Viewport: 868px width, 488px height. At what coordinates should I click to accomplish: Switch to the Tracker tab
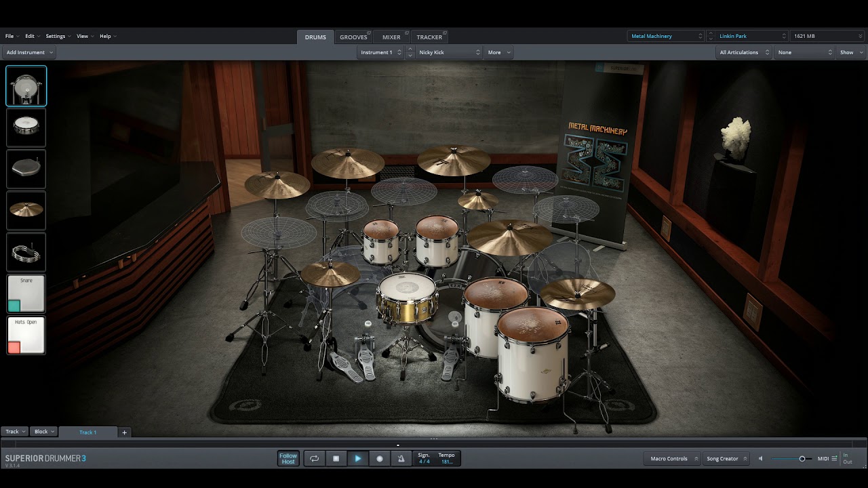click(429, 37)
